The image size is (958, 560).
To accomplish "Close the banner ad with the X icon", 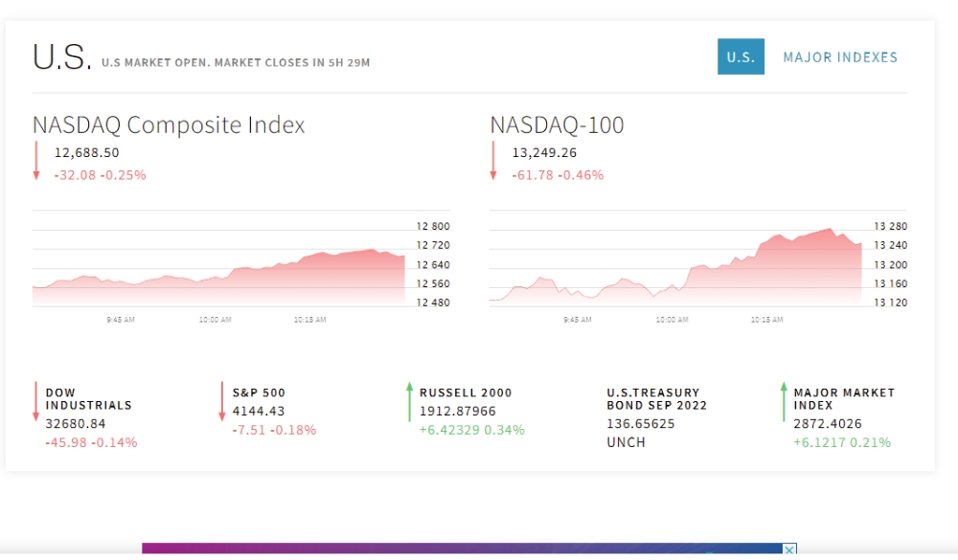I will tap(789, 549).
